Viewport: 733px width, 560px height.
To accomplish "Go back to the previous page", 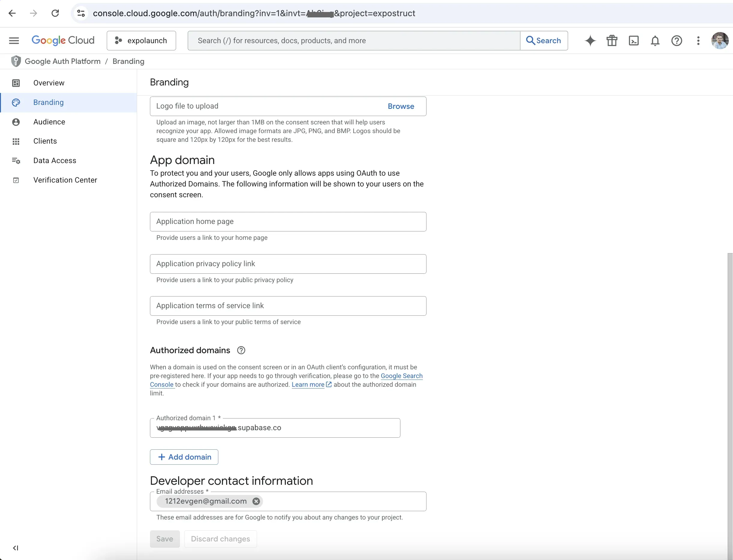I will [x=12, y=13].
